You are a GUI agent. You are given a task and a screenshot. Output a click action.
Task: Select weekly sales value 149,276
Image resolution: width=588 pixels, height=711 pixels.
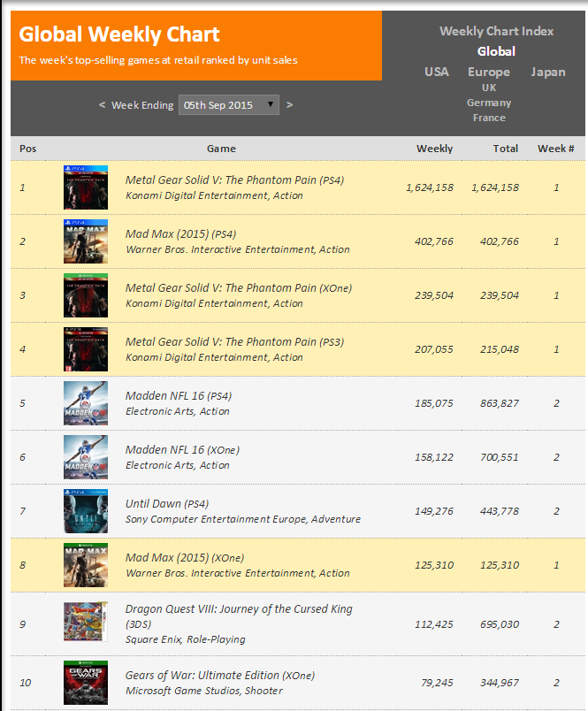coord(434,511)
